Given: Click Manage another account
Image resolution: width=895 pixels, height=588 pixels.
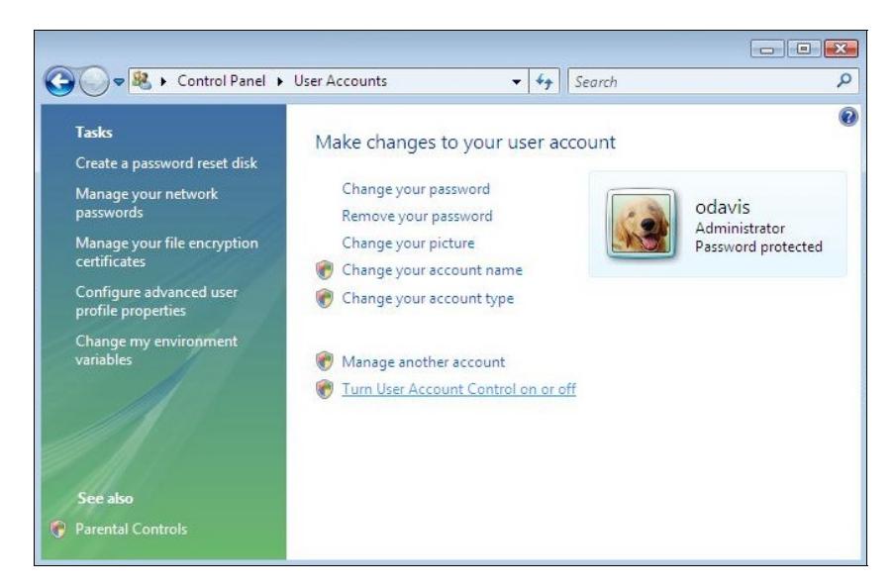Looking at the screenshot, I should [x=423, y=362].
